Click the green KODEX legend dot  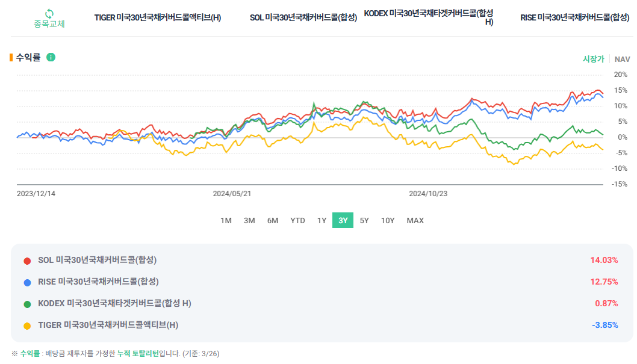tap(27, 304)
